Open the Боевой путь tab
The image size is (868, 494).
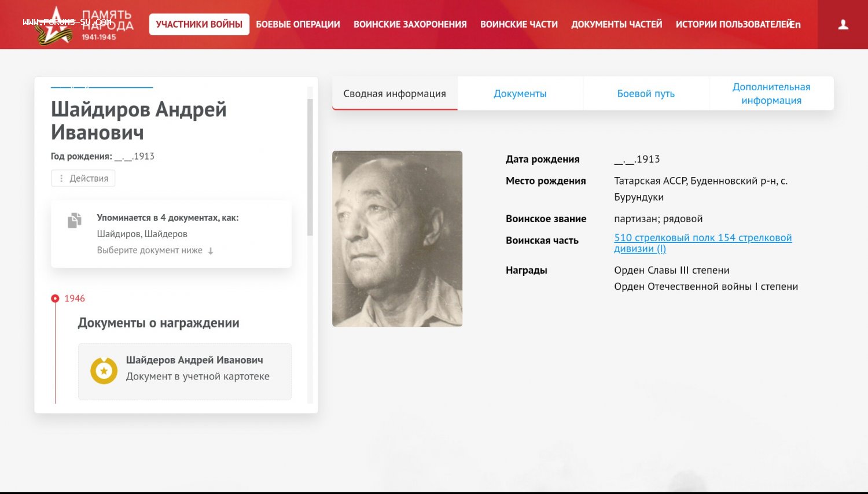pyautogui.click(x=646, y=94)
